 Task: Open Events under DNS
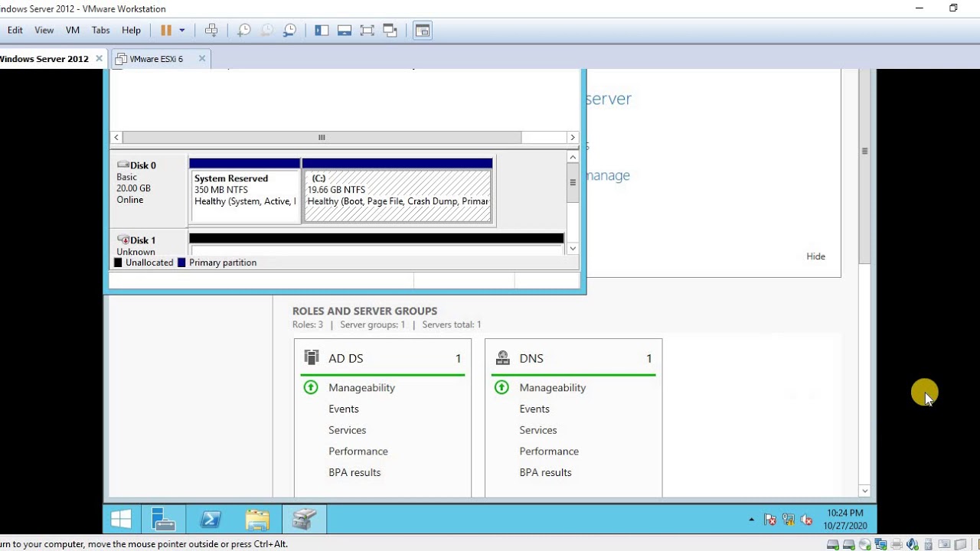[x=534, y=409]
